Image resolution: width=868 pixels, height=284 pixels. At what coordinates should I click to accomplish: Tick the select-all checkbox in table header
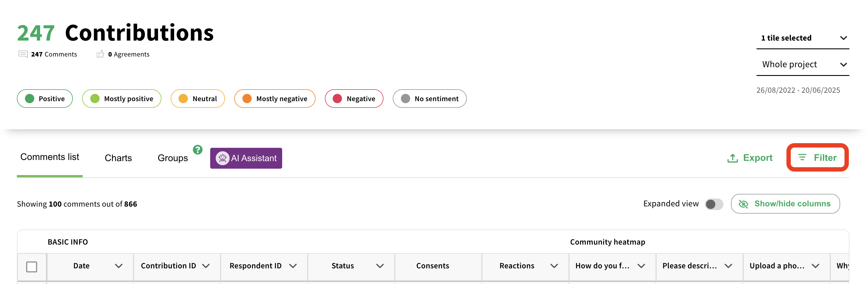click(x=32, y=267)
